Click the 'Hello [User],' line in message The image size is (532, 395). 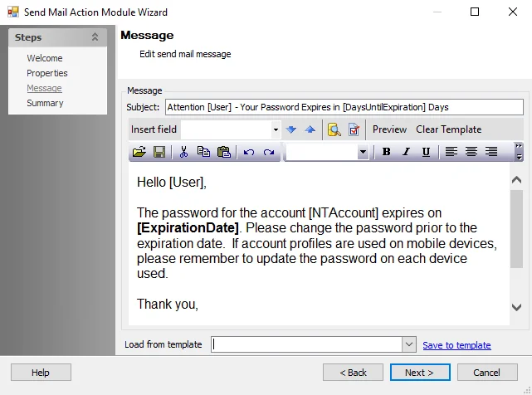171,183
